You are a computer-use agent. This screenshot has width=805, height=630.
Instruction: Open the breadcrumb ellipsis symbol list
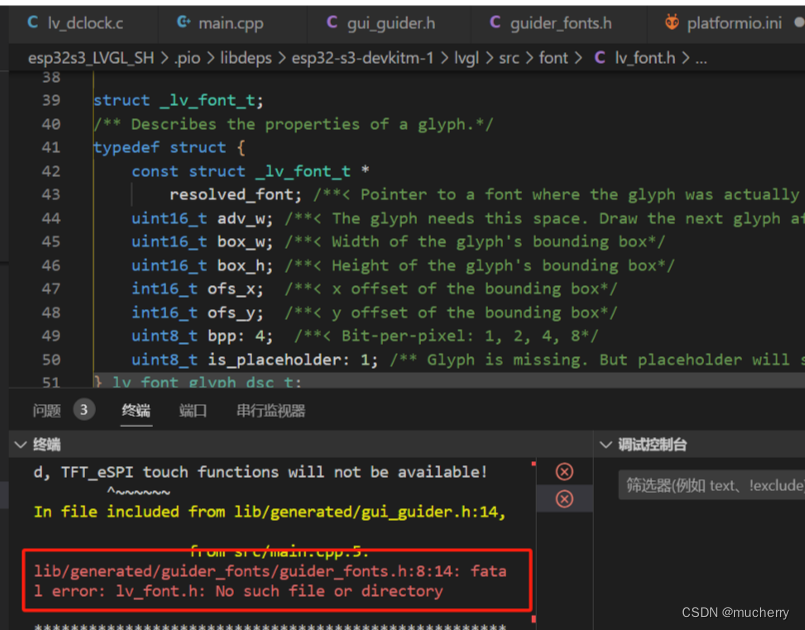701,58
